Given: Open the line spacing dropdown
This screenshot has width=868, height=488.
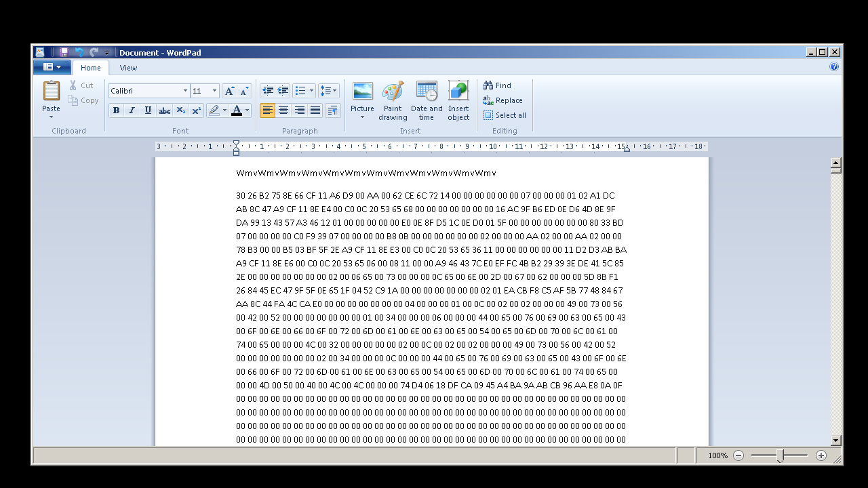Looking at the screenshot, I should [329, 91].
